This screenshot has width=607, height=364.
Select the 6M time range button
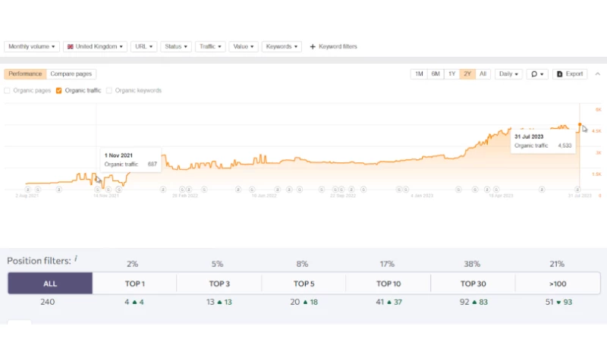tap(436, 74)
